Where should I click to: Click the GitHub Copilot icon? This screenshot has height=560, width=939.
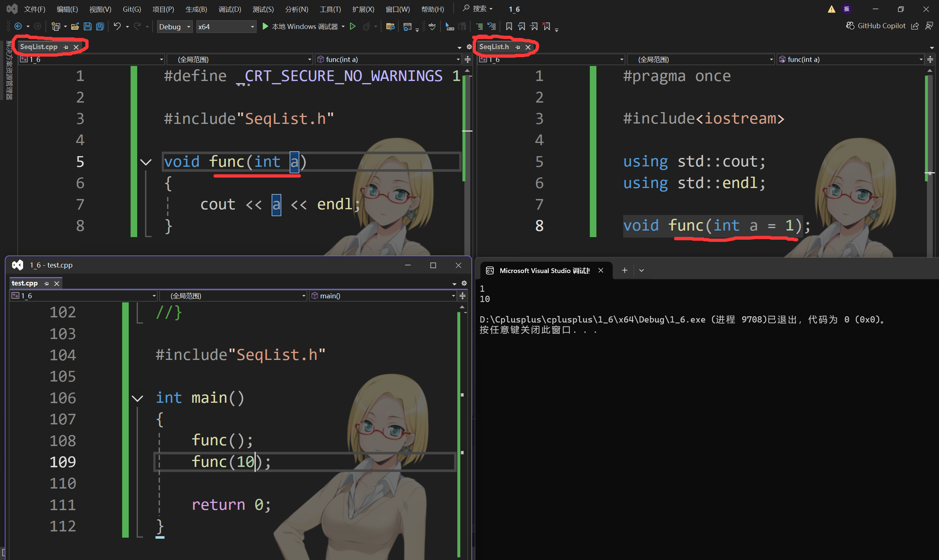pyautogui.click(x=850, y=26)
